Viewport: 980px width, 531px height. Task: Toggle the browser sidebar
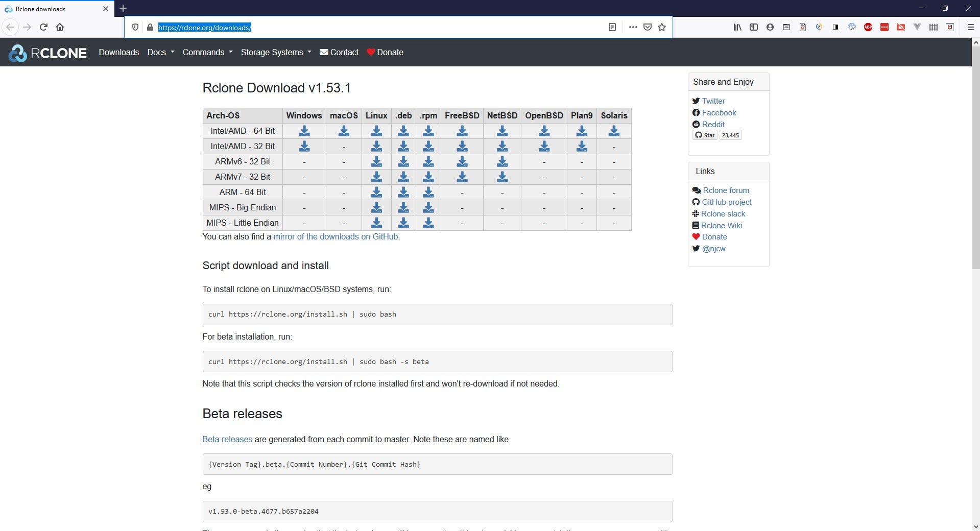[x=754, y=27]
